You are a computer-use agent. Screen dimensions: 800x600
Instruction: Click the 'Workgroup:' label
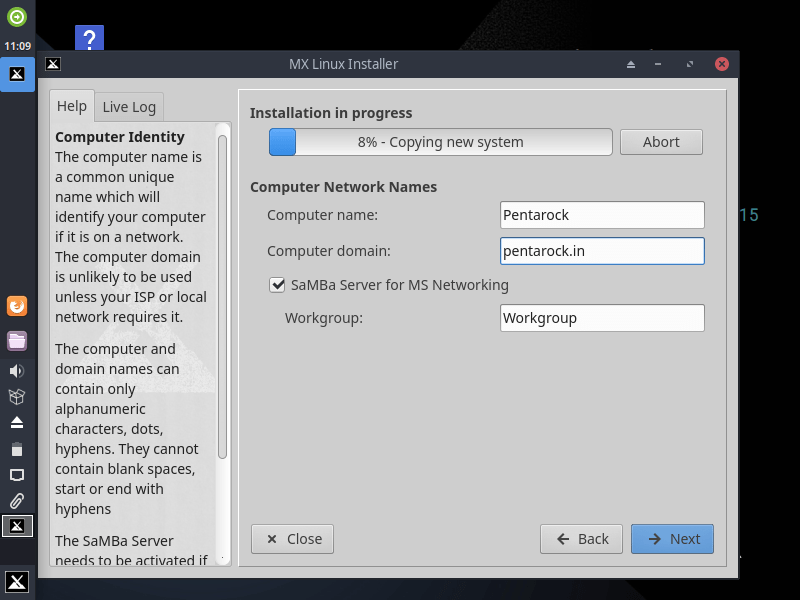coord(324,318)
